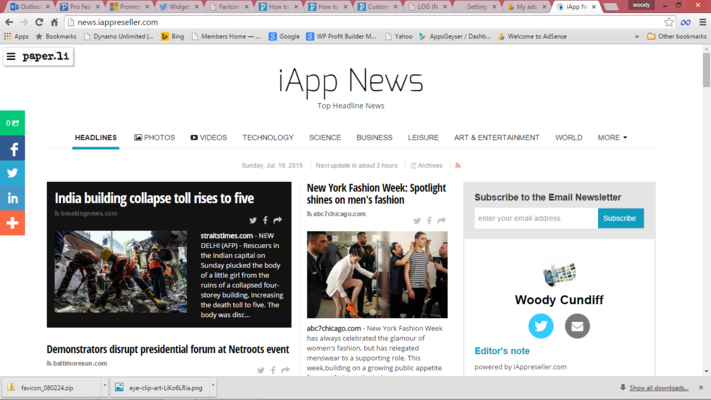Viewport: 711px width, 400px height.
Task: Open the favicon_080224.zip download
Action: click(52, 387)
